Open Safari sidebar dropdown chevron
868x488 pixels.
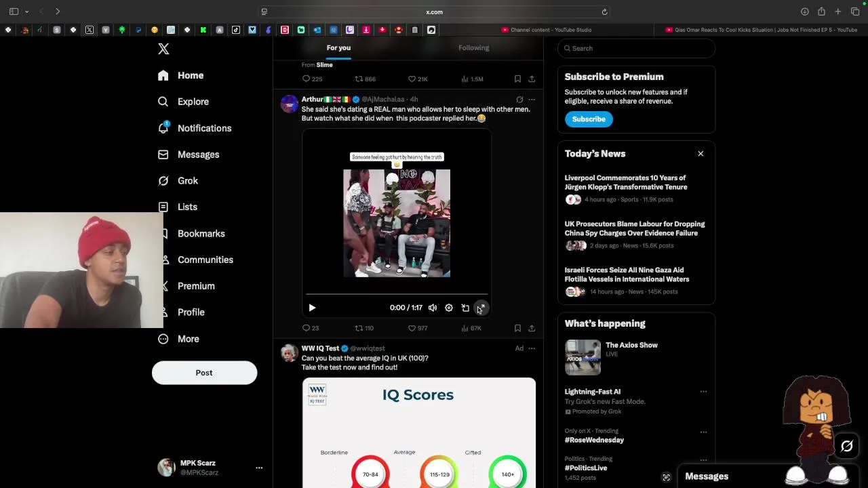tap(26, 12)
